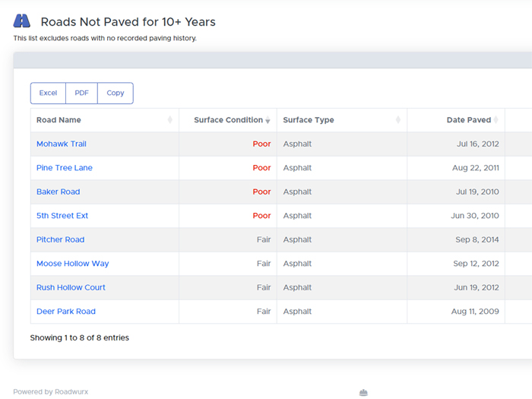Click the small hard-hat icon in footer
The width and height of the screenshot is (532, 399).
pyautogui.click(x=363, y=392)
